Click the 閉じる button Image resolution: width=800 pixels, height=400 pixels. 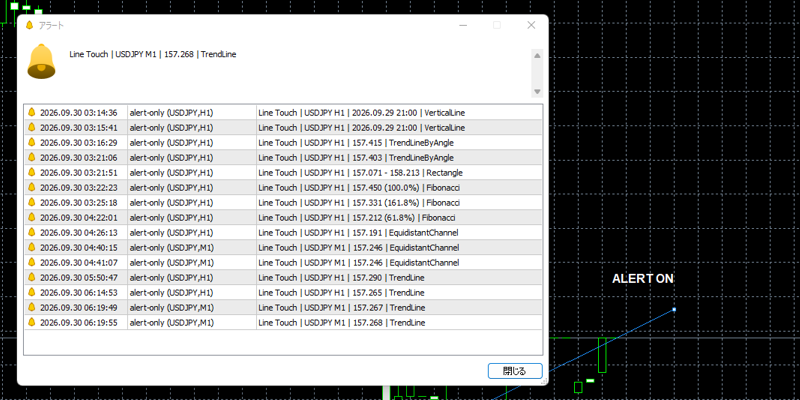514,371
